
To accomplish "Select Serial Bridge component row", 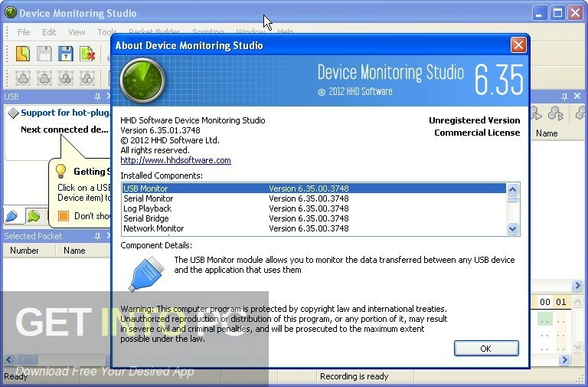I will pos(314,218).
